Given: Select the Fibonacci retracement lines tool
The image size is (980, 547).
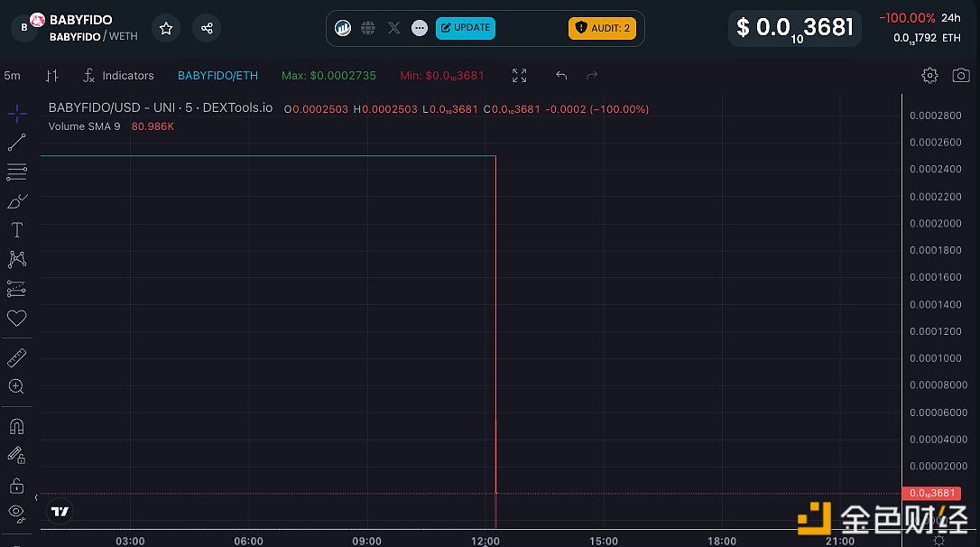Looking at the screenshot, I should [17, 172].
